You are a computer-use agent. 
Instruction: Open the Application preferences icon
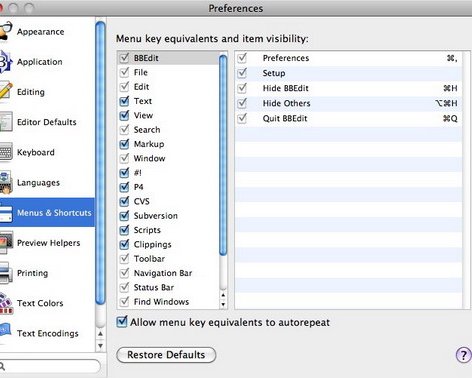coord(6,62)
